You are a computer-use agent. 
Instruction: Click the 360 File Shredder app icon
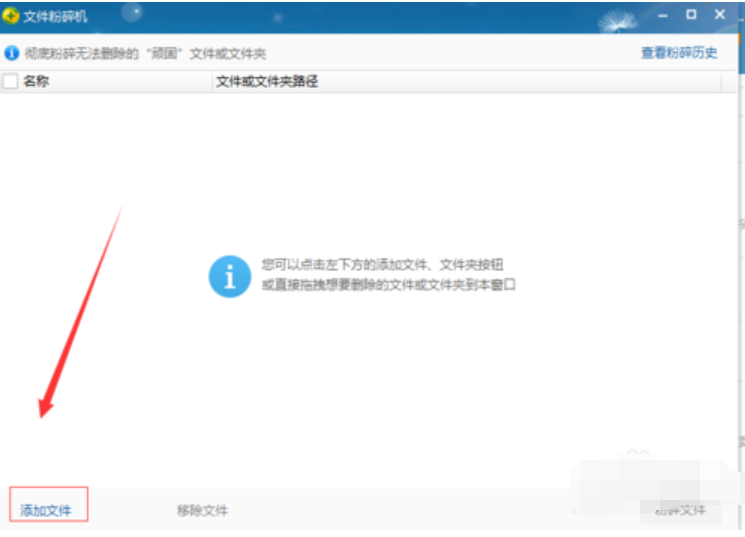pyautogui.click(x=11, y=17)
